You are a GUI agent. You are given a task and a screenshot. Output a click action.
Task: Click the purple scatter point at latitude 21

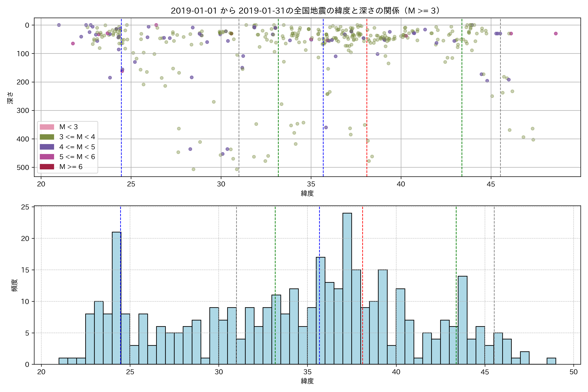(59, 25)
